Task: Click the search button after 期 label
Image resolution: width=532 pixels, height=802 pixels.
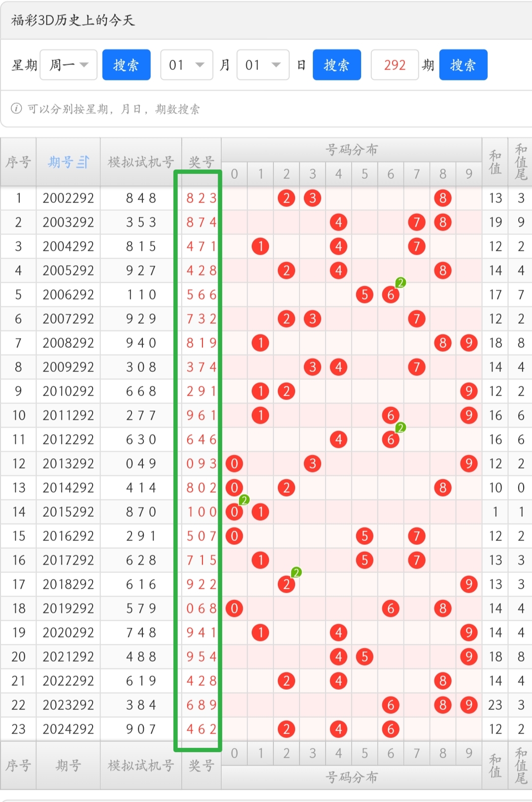Action: click(464, 65)
